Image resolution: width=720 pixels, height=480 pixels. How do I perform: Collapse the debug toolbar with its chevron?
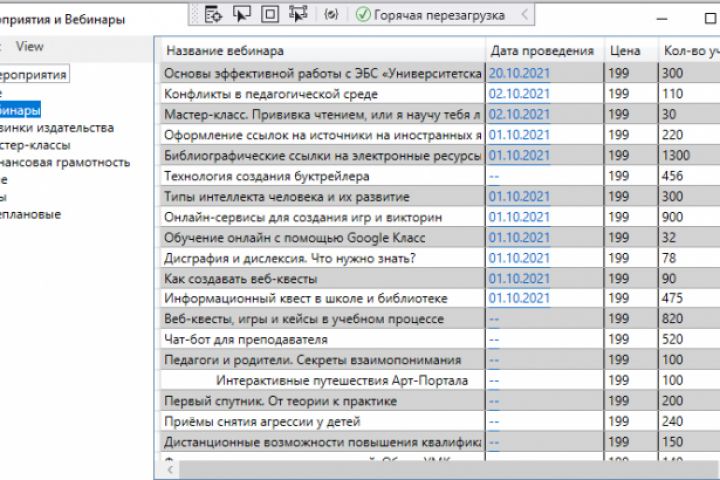coord(524,15)
